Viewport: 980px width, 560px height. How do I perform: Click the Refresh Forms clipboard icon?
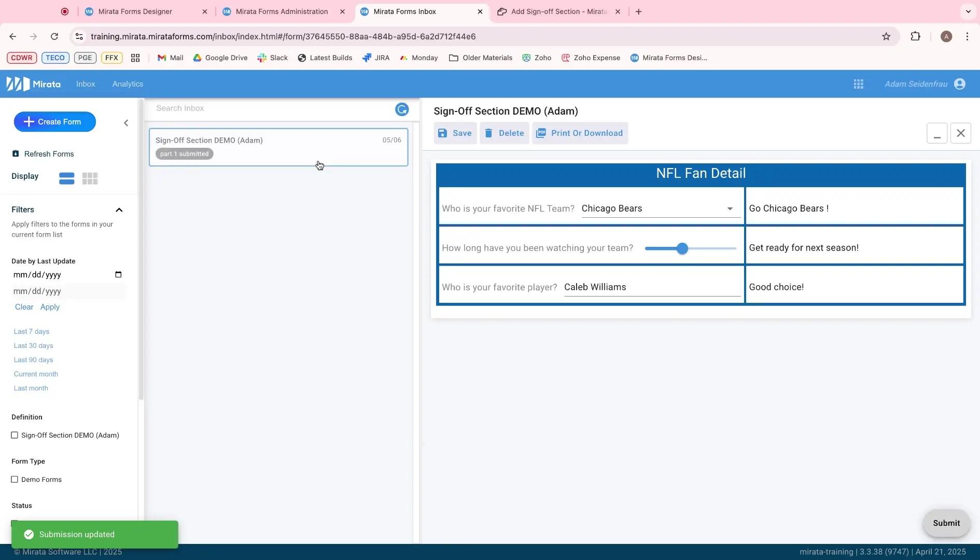pyautogui.click(x=16, y=153)
